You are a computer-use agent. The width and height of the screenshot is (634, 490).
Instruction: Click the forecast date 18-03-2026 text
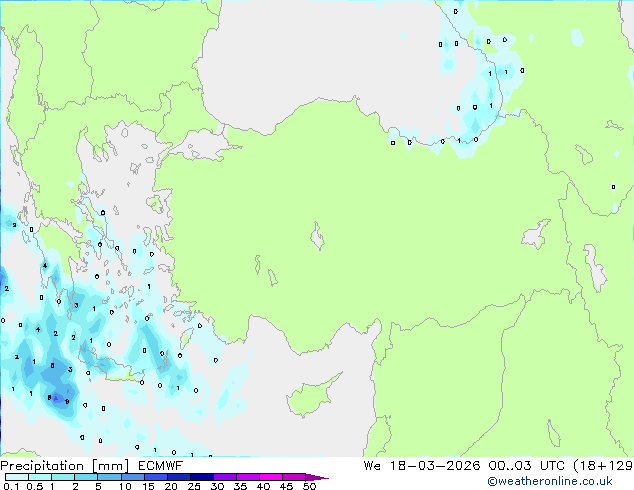(435, 466)
